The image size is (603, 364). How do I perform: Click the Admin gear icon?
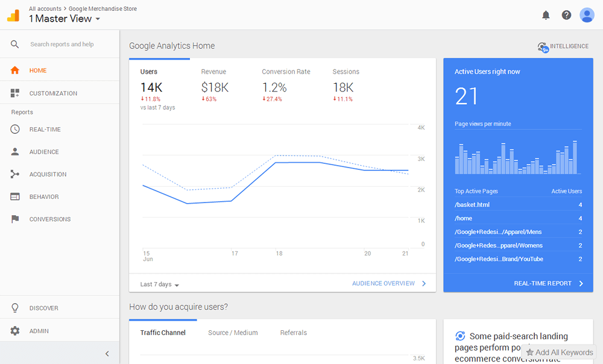[14, 331]
